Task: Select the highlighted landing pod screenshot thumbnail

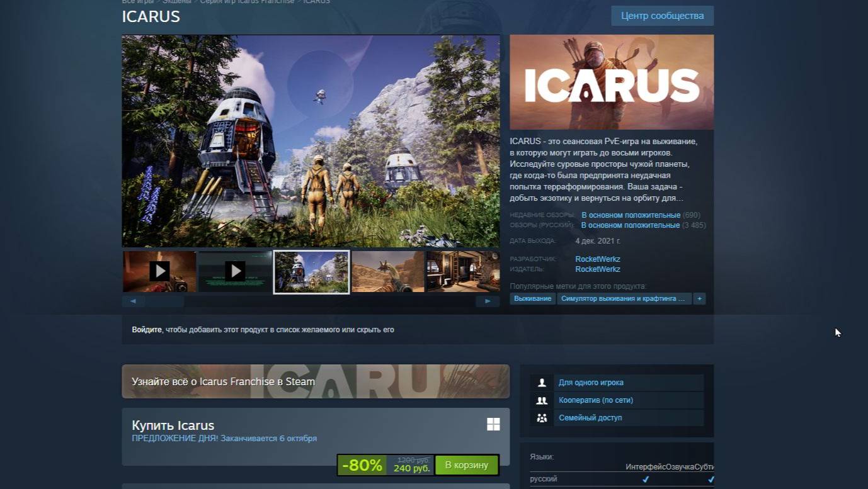Action: click(311, 272)
